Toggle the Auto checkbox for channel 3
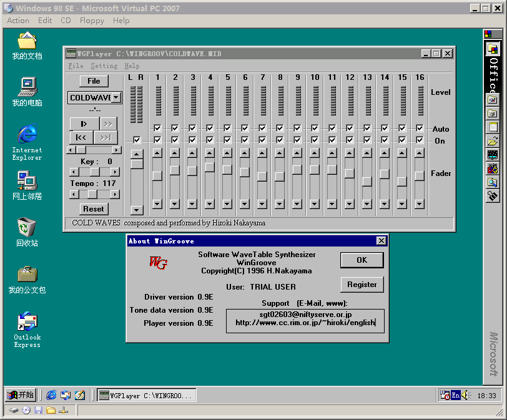The height and width of the screenshot is (420, 507). tap(192, 129)
